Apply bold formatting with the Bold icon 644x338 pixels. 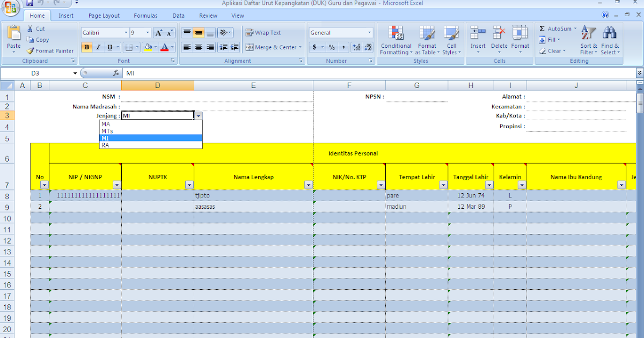[x=86, y=47]
